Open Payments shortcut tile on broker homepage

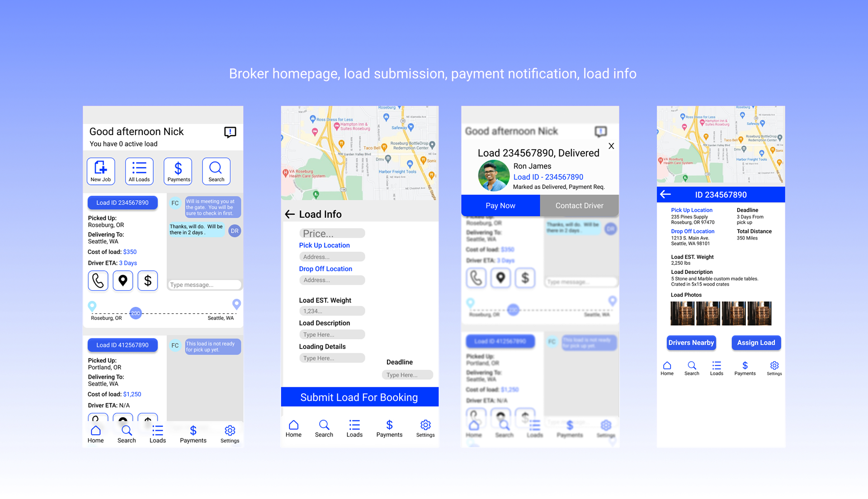click(178, 171)
